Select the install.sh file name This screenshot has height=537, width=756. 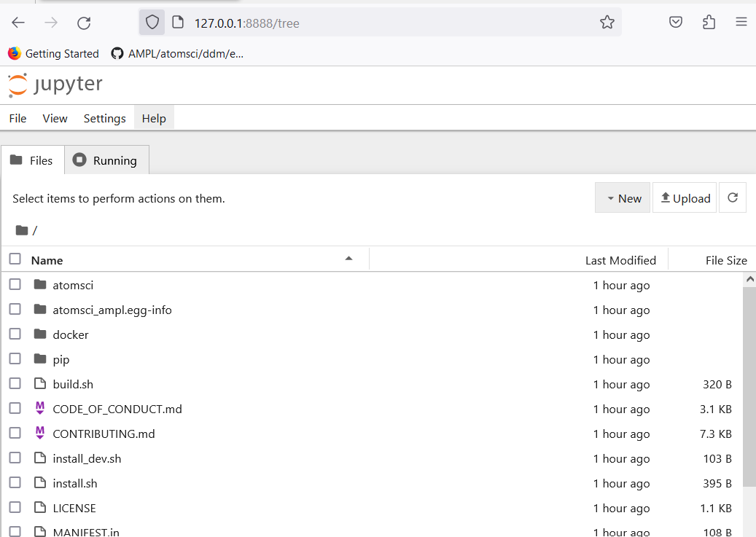click(x=75, y=484)
